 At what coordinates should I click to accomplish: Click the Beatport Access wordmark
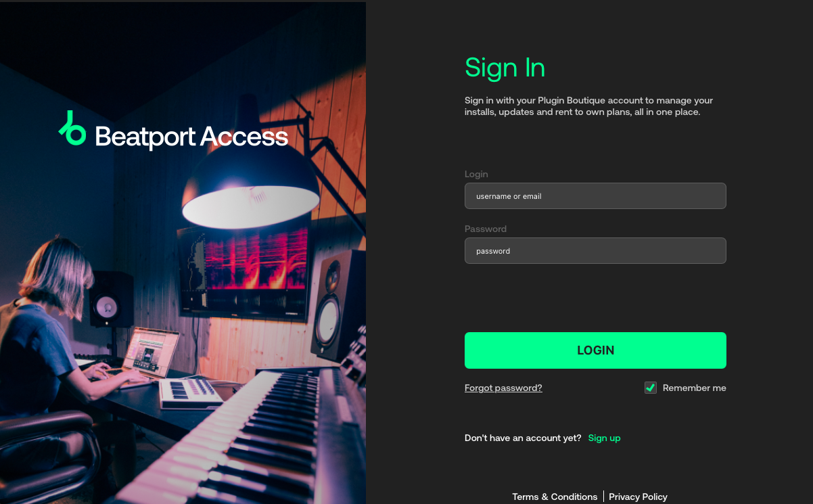(191, 137)
